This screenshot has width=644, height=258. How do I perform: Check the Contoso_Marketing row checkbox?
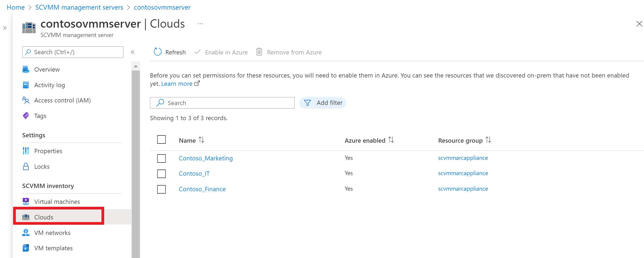(161, 158)
